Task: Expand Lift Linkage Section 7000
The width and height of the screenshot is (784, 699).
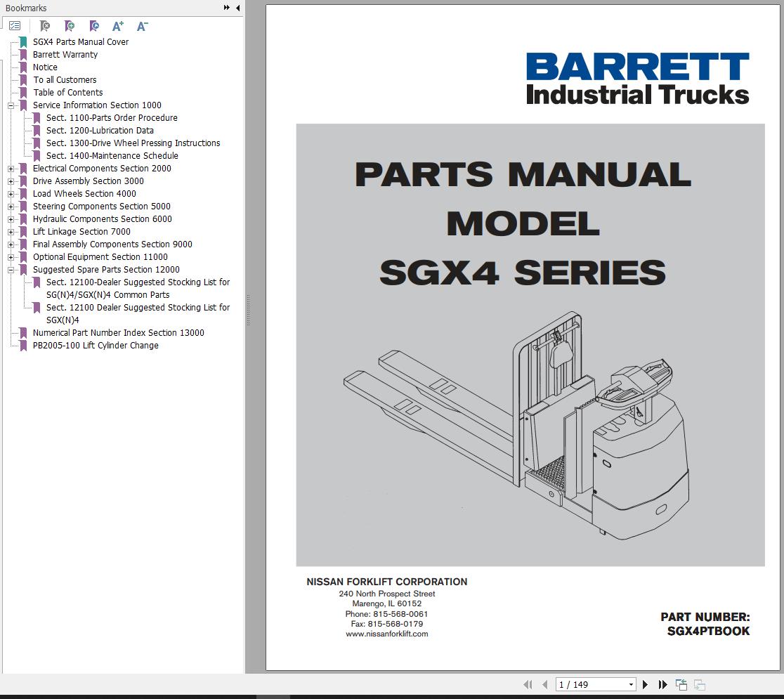Action: tap(11, 232)
